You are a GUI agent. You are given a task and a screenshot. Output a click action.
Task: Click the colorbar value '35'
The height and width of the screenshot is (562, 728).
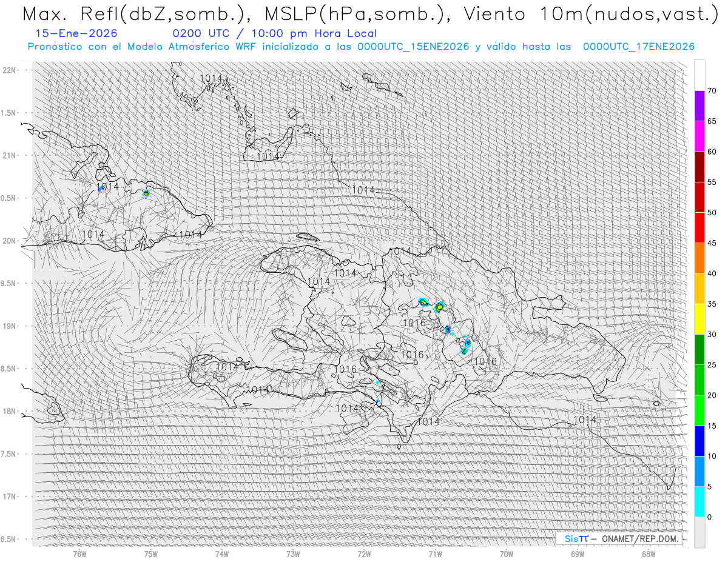[712, 304]
